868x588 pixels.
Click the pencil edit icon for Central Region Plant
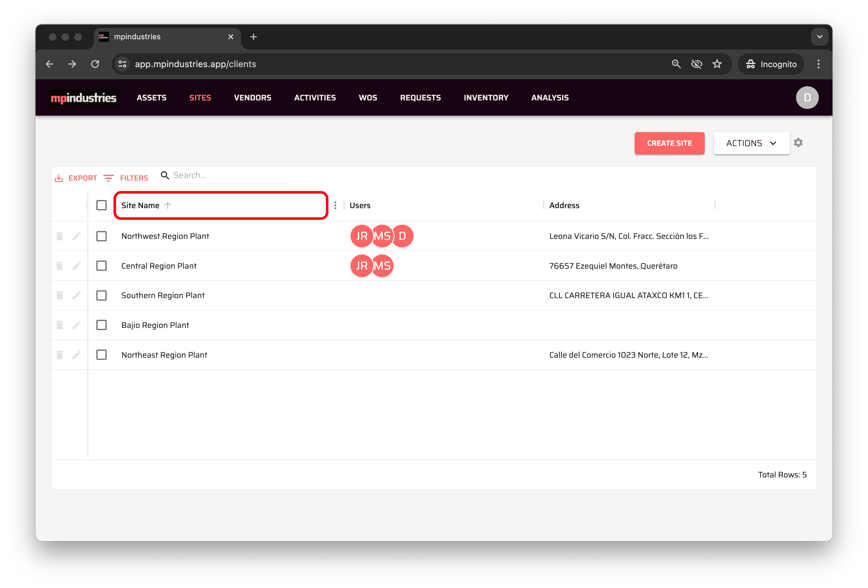pos(77,266)
